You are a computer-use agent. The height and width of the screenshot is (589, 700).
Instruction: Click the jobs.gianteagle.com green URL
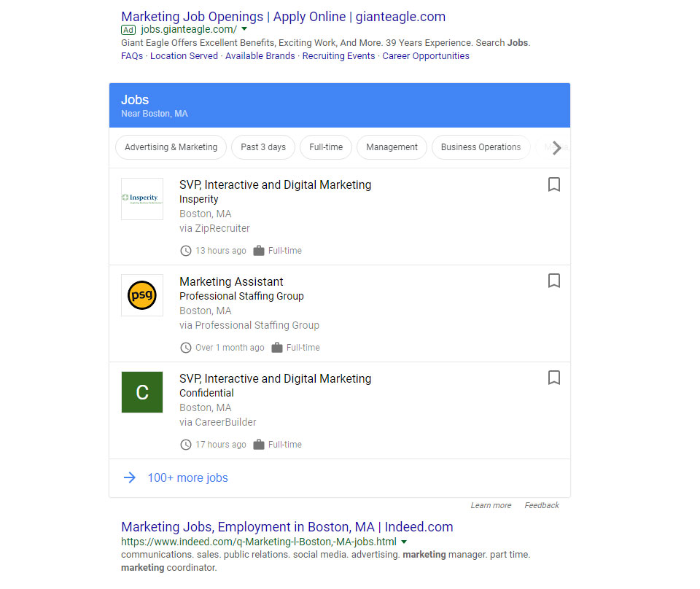(189, 29)
